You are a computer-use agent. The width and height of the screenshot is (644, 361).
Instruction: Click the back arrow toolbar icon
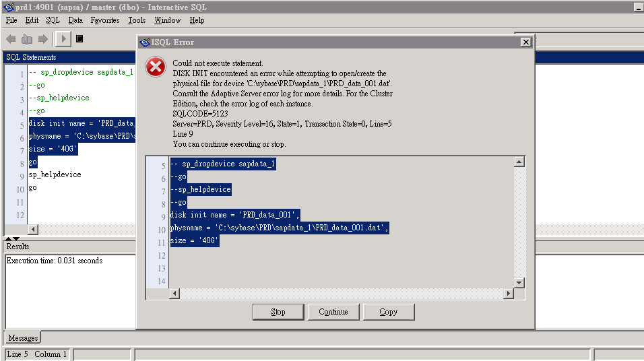tap(11, 39)
